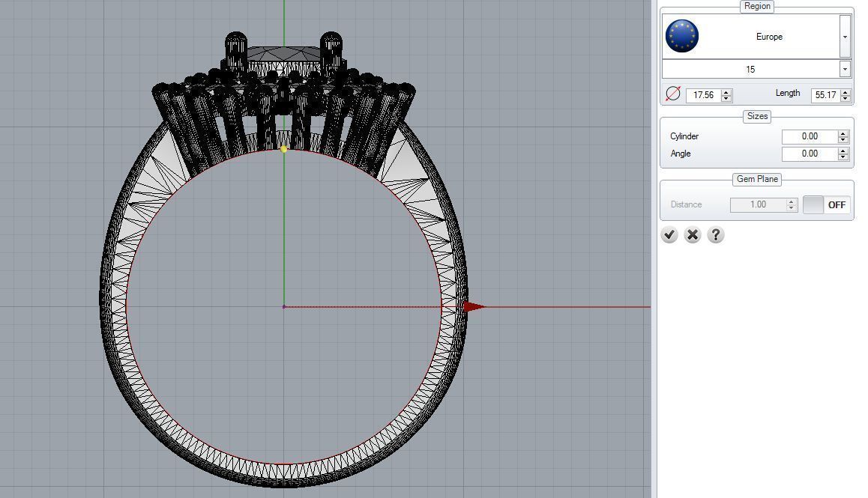Increase the Length value stepper up

point(846,92)
